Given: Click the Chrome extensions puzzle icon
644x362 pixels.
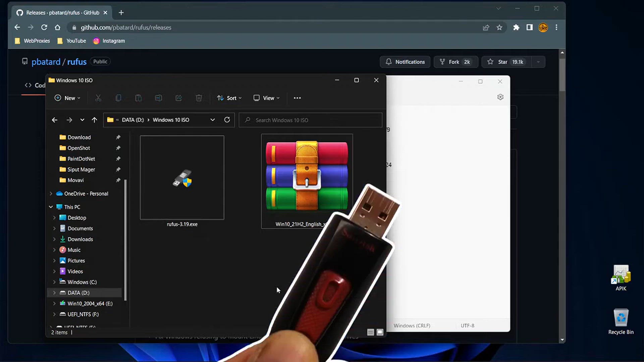Looking at the screenshot, I should pos(516,27).
